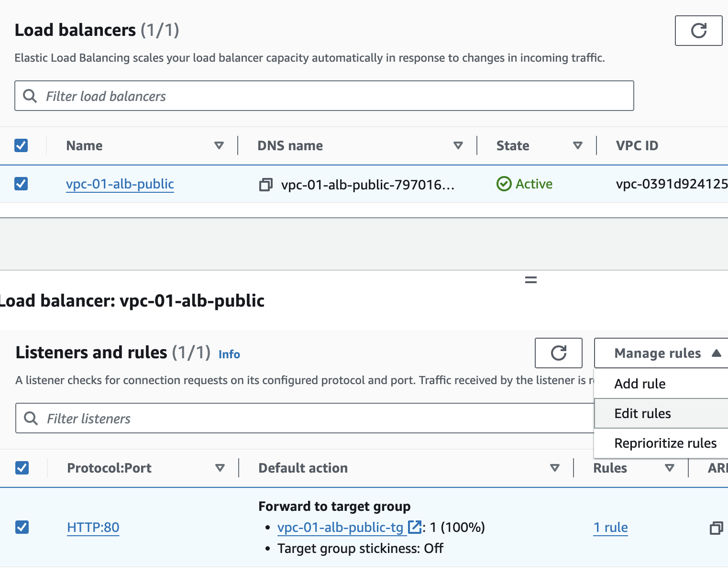
Task: Uncheck the vpc-01-alb-public row checkbox
Action: [x=21, y=184]
